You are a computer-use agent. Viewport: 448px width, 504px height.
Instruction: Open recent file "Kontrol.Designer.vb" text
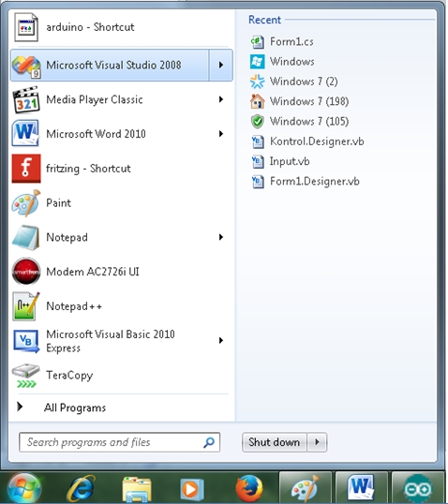pyautogui.click(x=317, y=141)
